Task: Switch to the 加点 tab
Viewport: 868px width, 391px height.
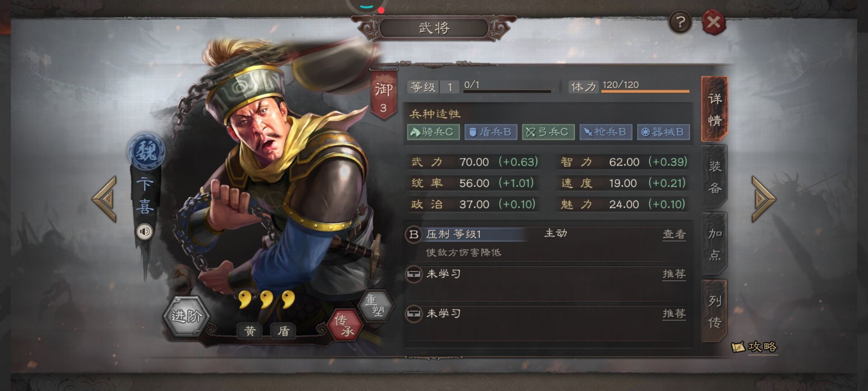Action: pos(714,244)
